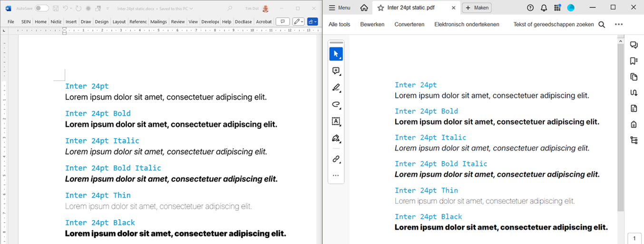Open the 'Bewerken' menu in Acrobat
This screenshot has width=644, height=244.
pos(372,24)
